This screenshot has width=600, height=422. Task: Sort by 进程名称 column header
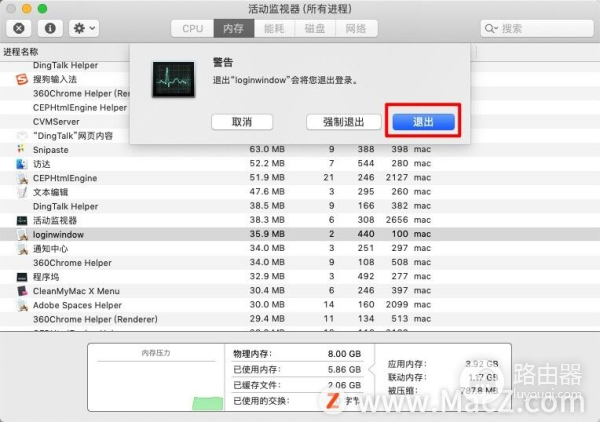[x=21, y=52]
